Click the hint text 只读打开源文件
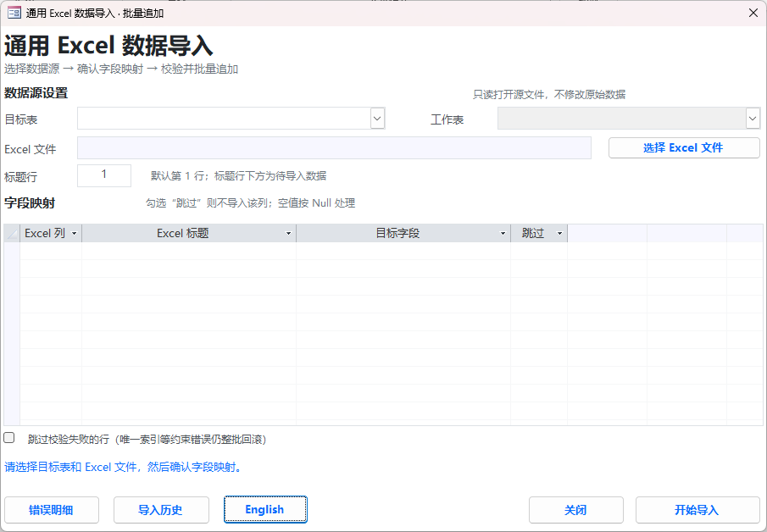This screenshot has height=532, width=767. coord(549,94)
